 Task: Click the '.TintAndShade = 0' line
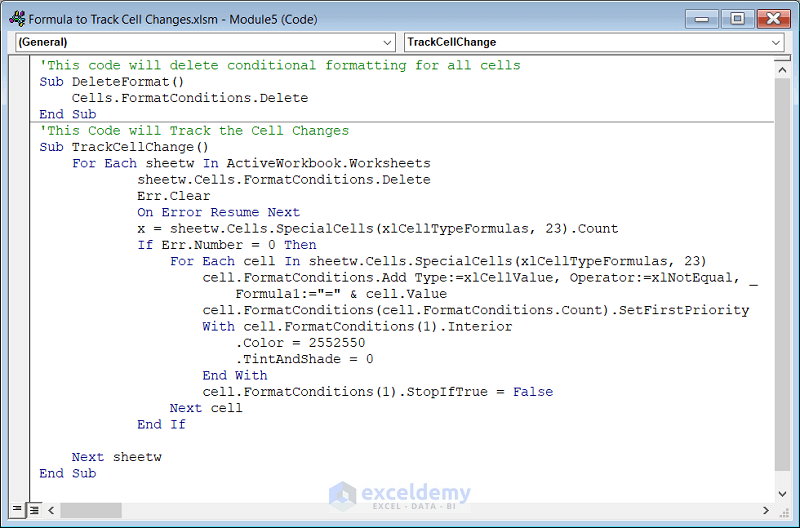pos(304,359)
